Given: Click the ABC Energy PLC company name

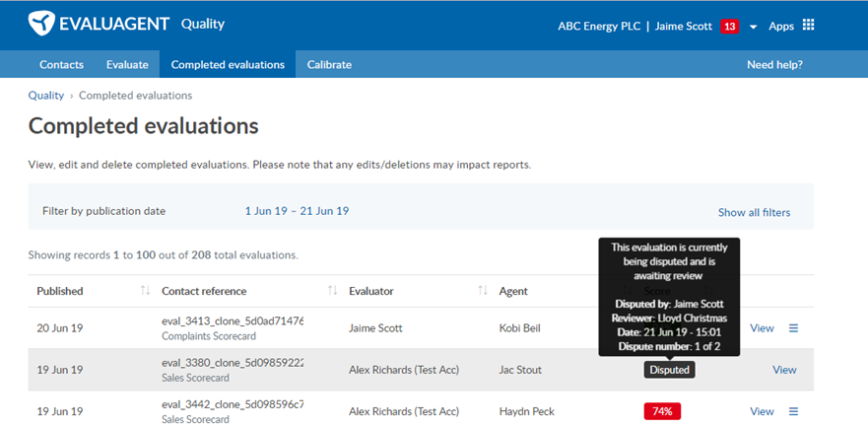Looking at the screenshot, I should 599,26.
